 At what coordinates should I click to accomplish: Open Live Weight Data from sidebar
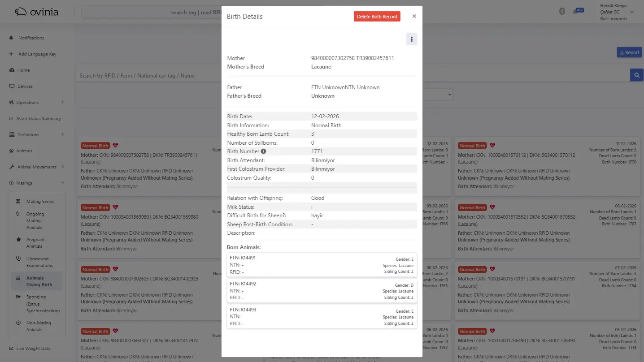(33, 349)
